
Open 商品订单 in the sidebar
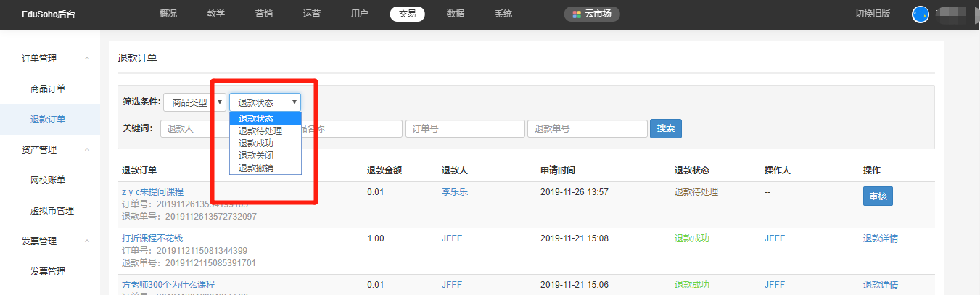pos(48,89)
